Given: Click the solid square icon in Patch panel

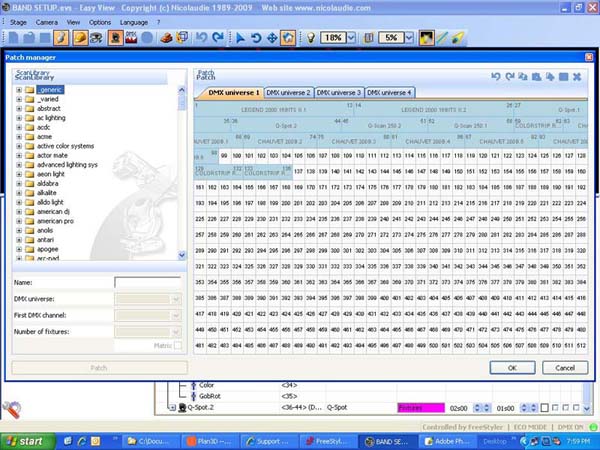Looking at the screenshot, I should coord(563,77).
